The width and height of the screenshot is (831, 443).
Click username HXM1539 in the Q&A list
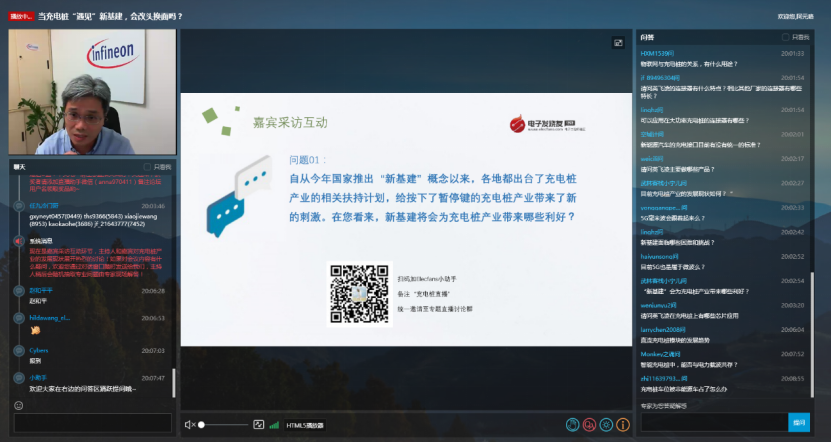656,53
